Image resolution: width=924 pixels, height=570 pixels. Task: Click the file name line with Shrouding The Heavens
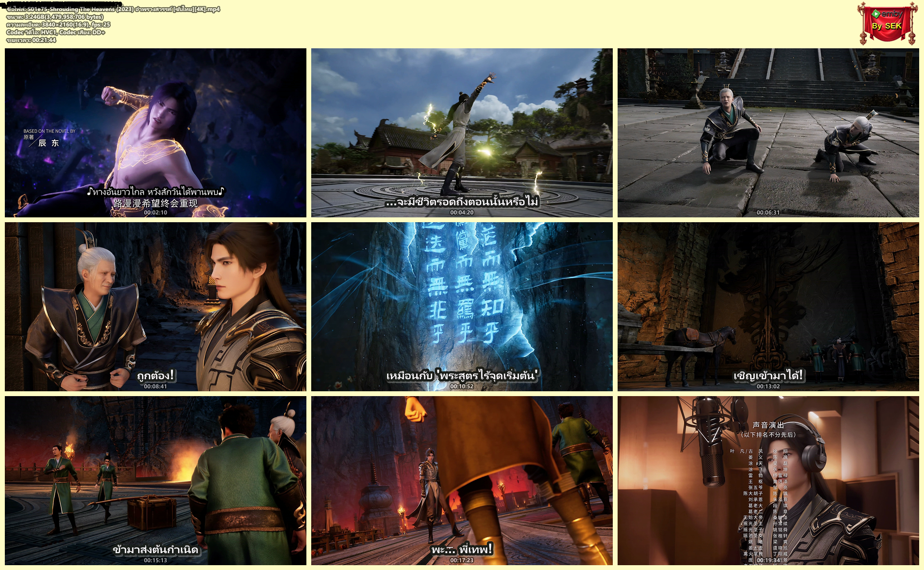click(113, 9)
